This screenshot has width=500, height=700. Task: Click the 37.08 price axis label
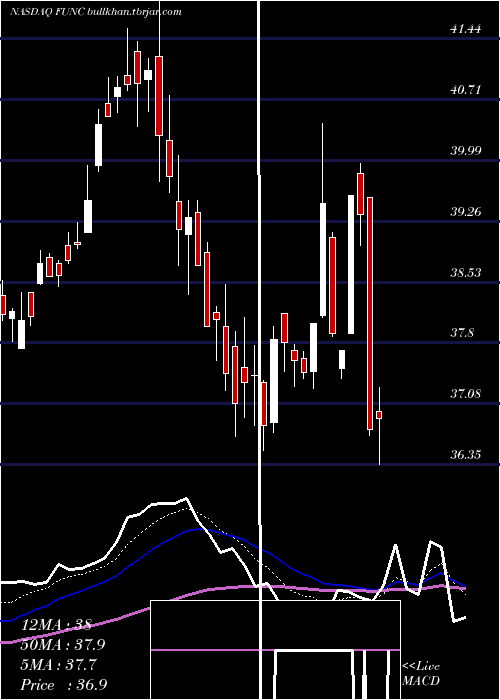(466, 394)
